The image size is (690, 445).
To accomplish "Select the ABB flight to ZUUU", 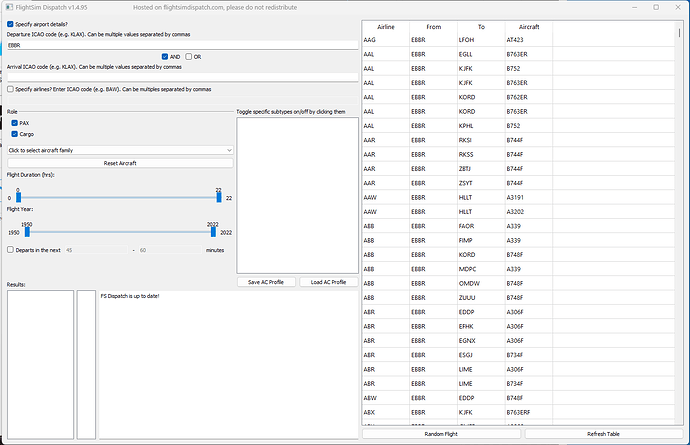I will click(518, 298).
